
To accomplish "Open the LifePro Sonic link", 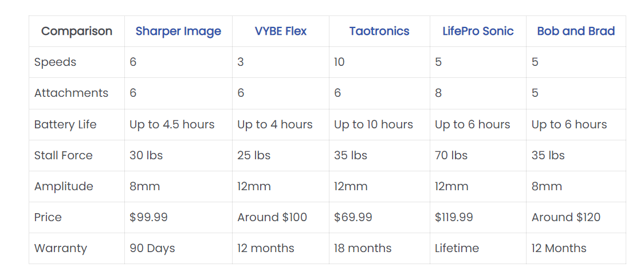I will tap(478, 31).
